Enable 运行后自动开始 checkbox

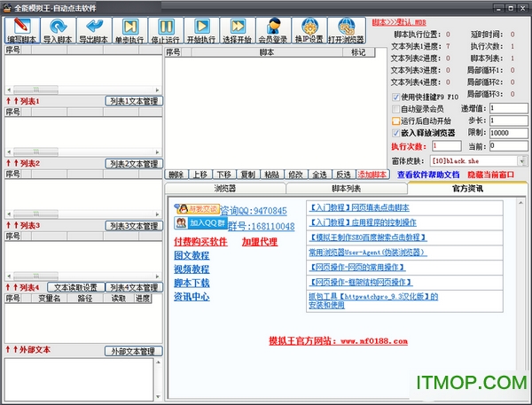tap(395, 121)
